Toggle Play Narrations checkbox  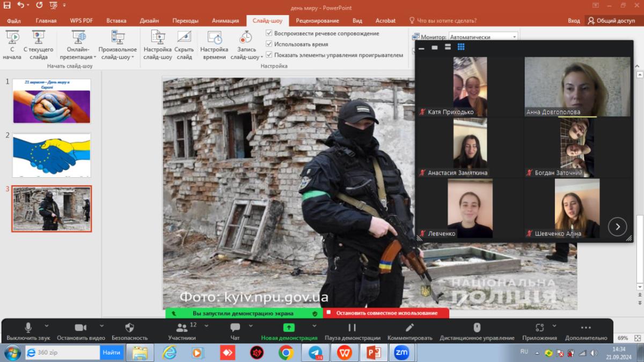tap(269, 33)
